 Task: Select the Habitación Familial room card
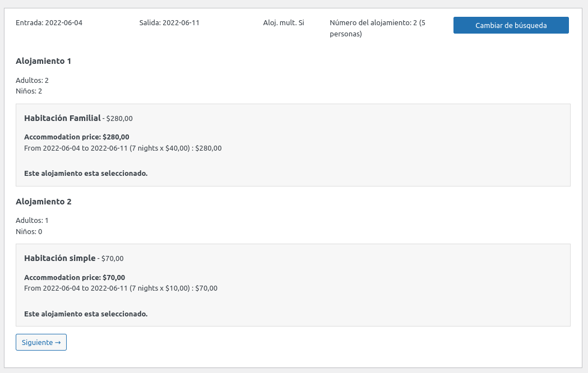(x=294, y=144)
